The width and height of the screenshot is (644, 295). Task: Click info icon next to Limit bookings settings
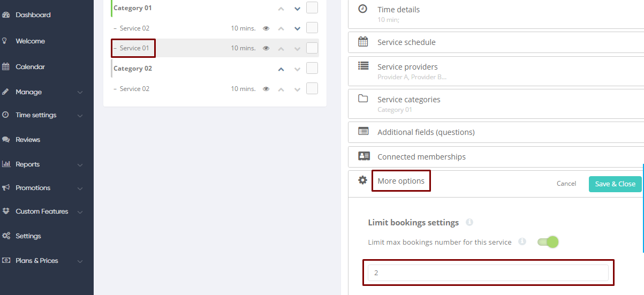(469, 222)
